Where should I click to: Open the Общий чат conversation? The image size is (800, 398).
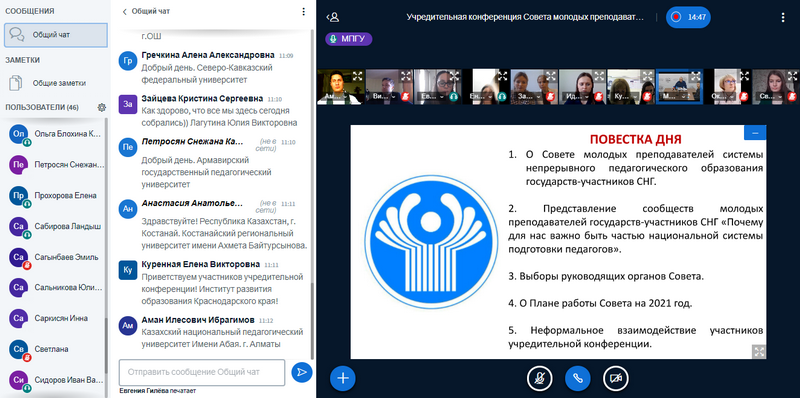[x=56, y=35]
